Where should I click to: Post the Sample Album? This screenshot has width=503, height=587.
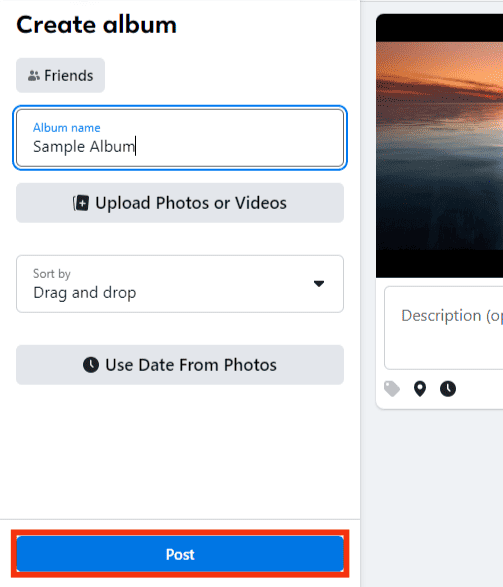pyautogui.click(x=180, y=554)
